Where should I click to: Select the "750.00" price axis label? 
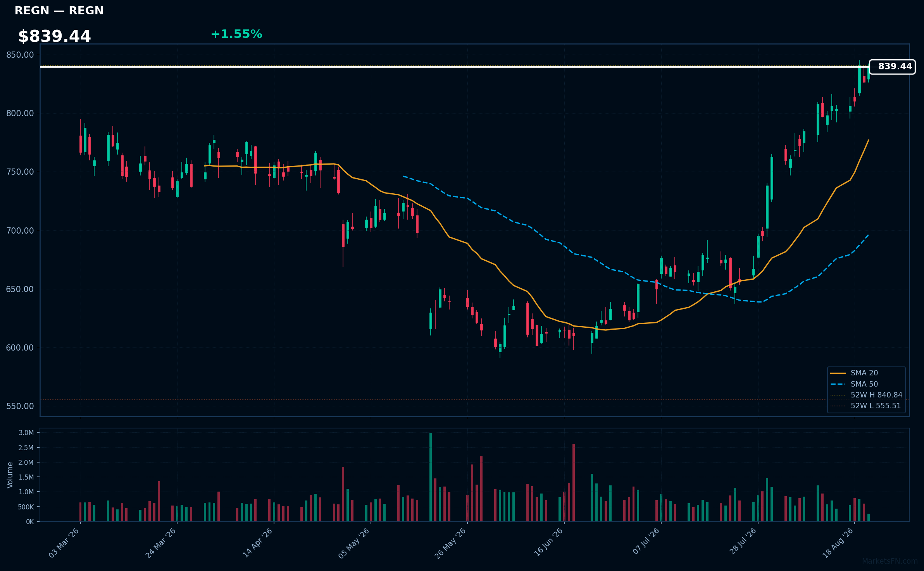pos(20,172)
